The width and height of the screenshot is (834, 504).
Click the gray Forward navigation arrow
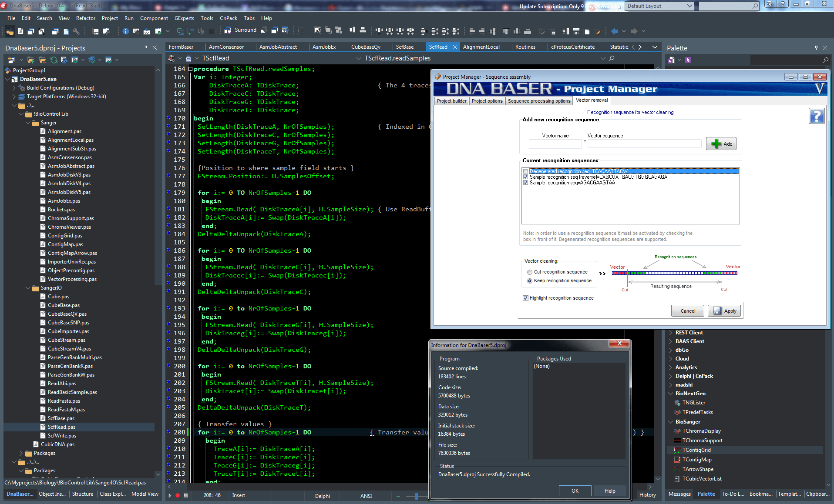634,31
